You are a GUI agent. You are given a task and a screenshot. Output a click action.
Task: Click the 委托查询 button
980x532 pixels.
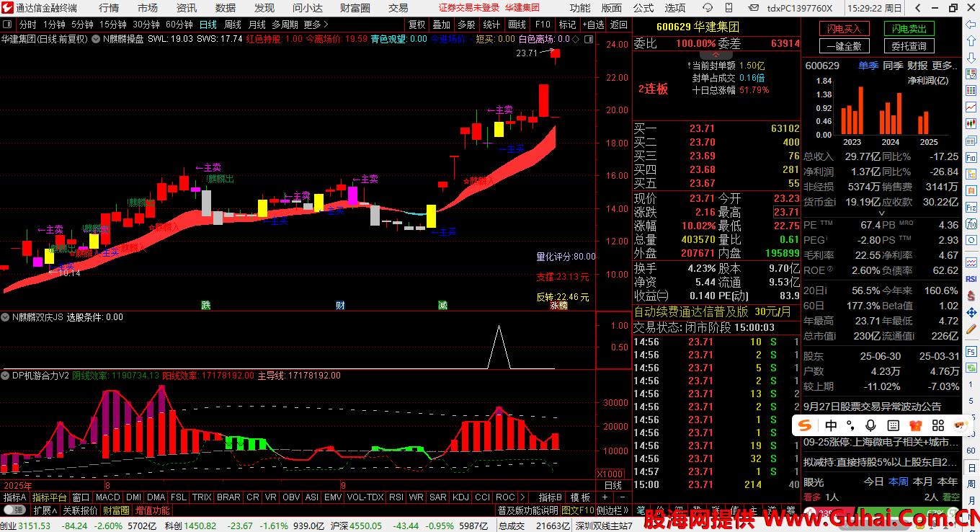tap(909, 46)
